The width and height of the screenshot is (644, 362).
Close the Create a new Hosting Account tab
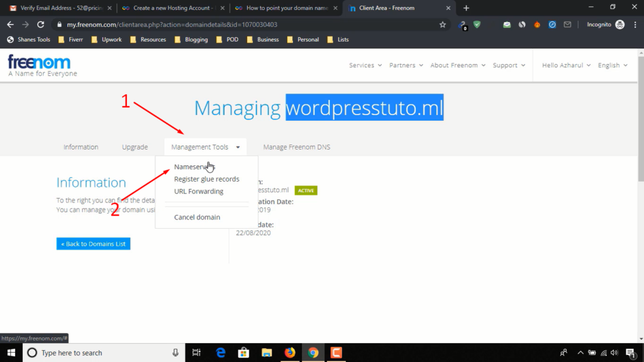pos(222,8)
